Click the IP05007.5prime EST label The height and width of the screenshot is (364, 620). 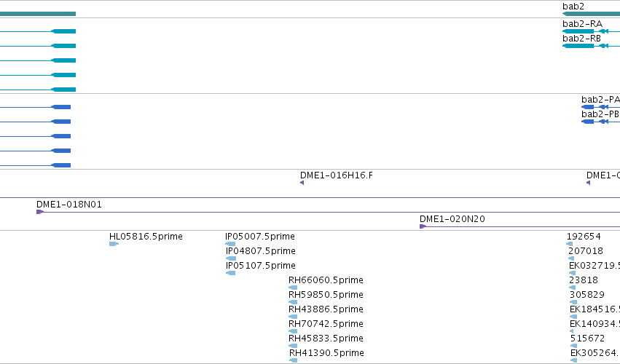pos(260,237)
